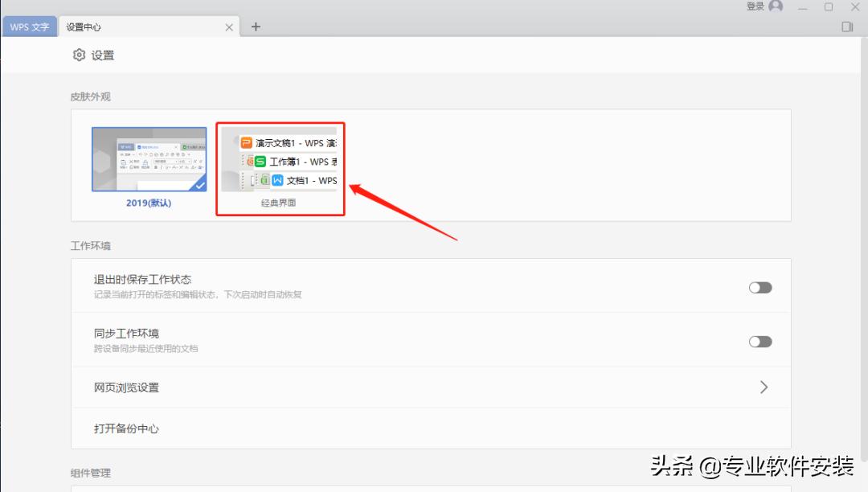Click the 工作环境 section heading
The height and width of the screenshot is (492, 868).
[90, 246]
